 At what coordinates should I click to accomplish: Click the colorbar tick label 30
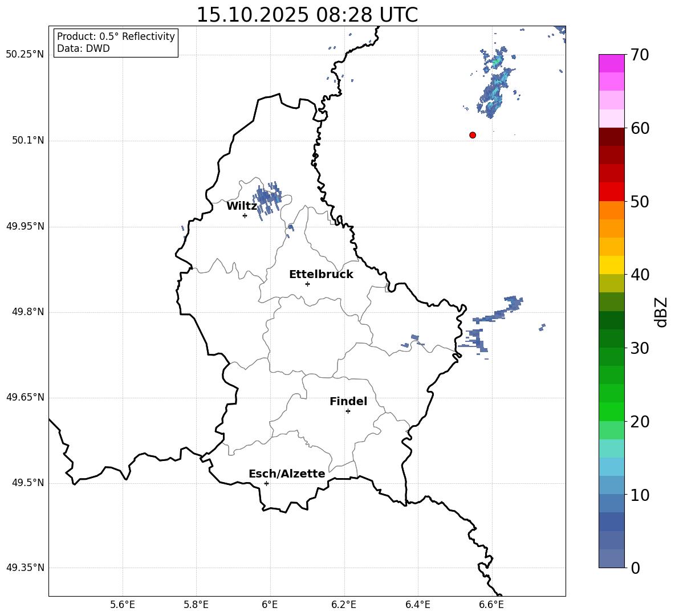640,348
